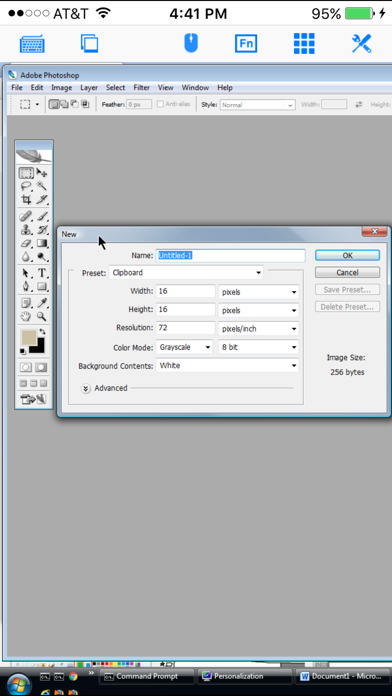Viewport: 392px width, 696px height.
Task: Select the Blur tool
Action: (26, 257)
